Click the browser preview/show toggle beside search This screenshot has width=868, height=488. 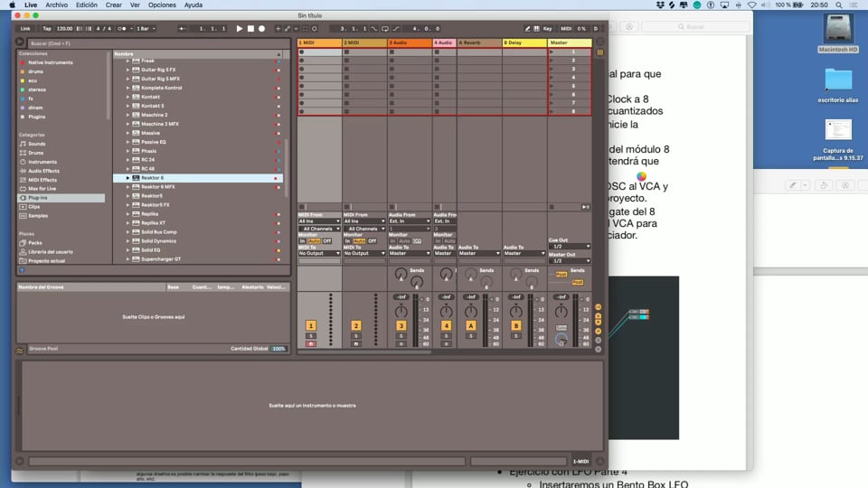coord(20,42)
